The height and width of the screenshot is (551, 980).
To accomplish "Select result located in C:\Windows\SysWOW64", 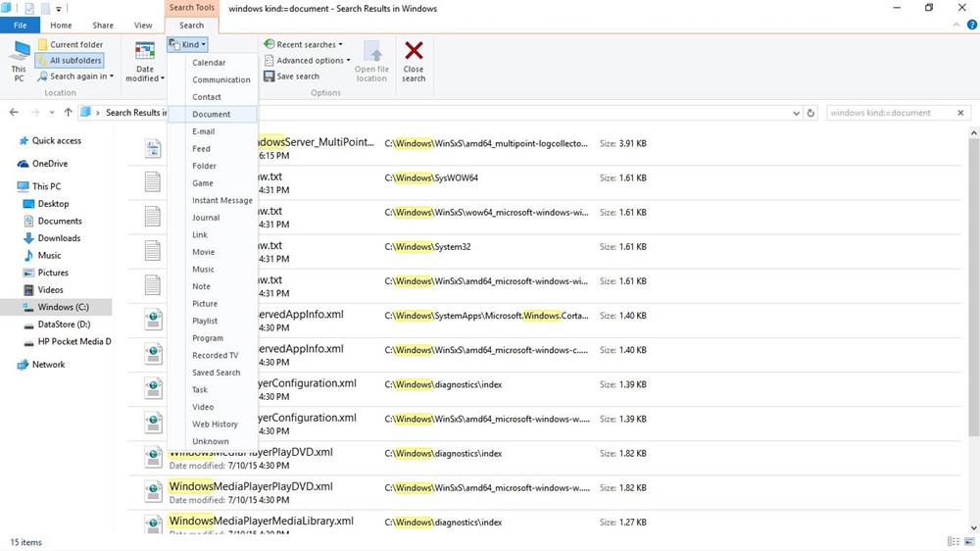I will point(544,182).
